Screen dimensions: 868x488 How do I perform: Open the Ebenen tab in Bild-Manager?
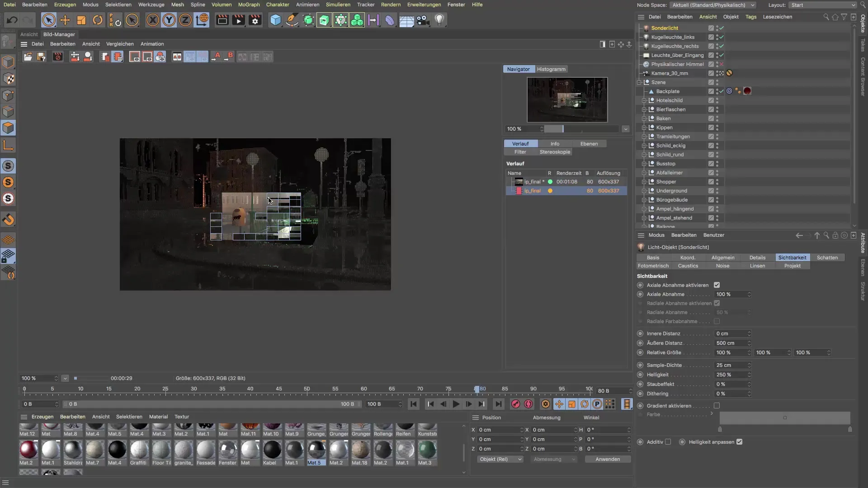589,144
